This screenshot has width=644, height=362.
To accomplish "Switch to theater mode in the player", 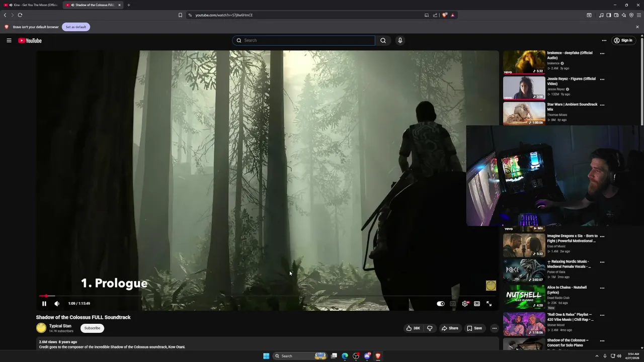I will (477, 304).
